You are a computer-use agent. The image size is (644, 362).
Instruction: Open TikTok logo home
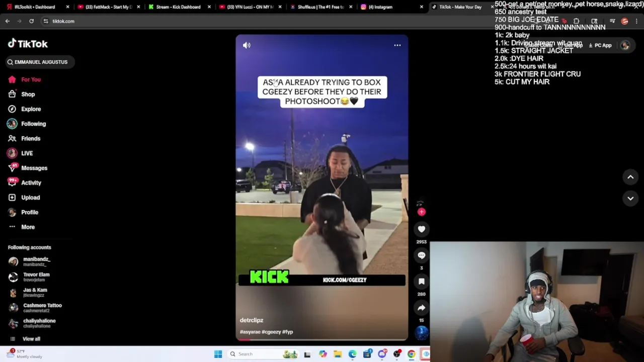coord(28,44)
